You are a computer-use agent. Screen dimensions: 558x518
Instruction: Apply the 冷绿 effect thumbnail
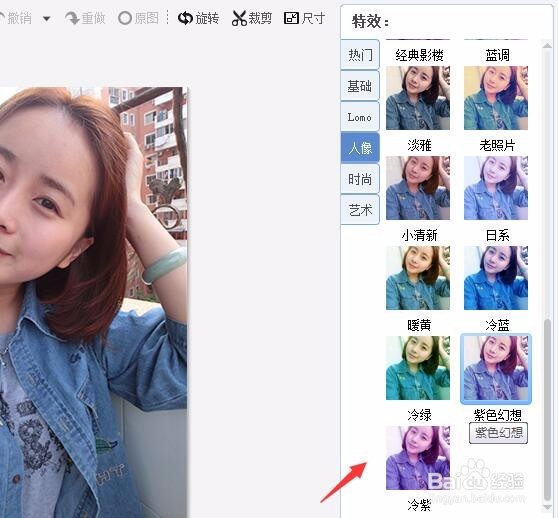click(418, 368)
